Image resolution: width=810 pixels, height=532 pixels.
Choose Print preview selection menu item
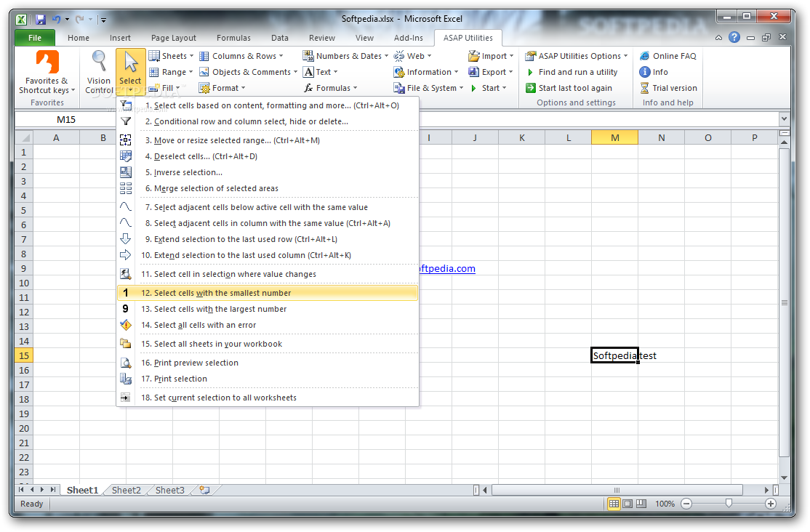tap(268, 363)
